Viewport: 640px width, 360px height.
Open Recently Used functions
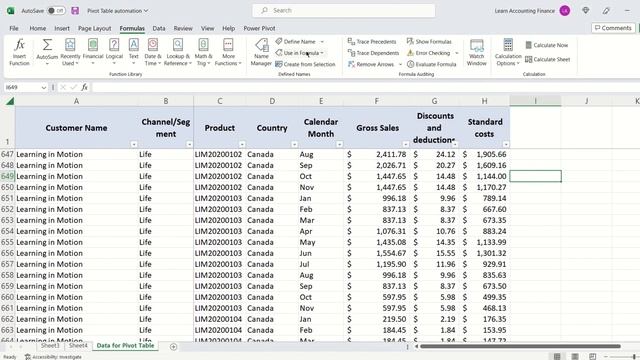[x=70, y=51]
